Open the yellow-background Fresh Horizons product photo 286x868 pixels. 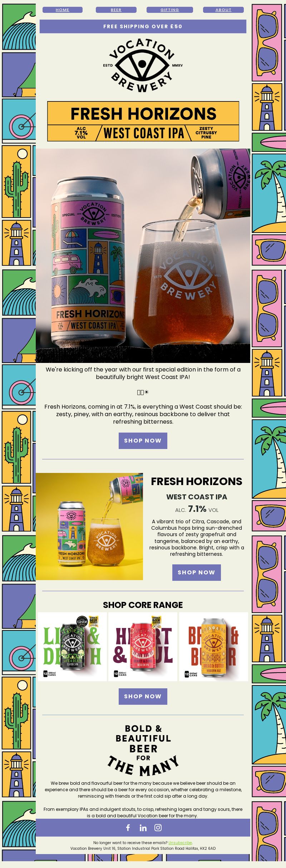[89, 527]
